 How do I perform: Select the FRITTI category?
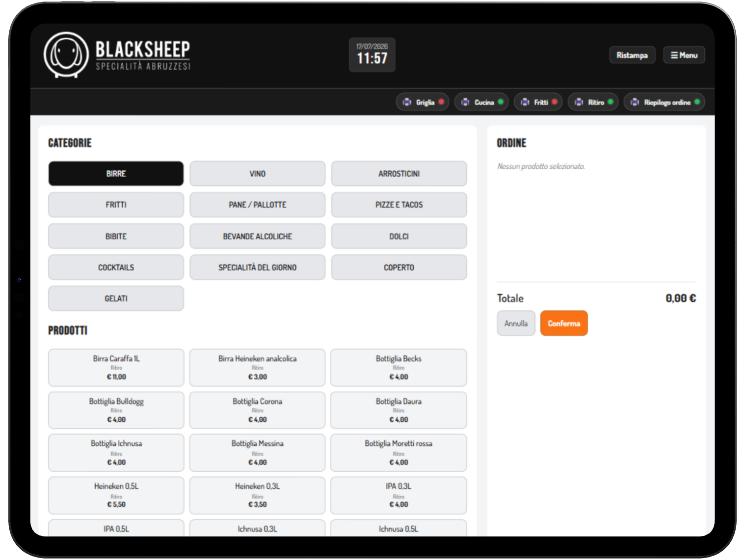[116, 204]
